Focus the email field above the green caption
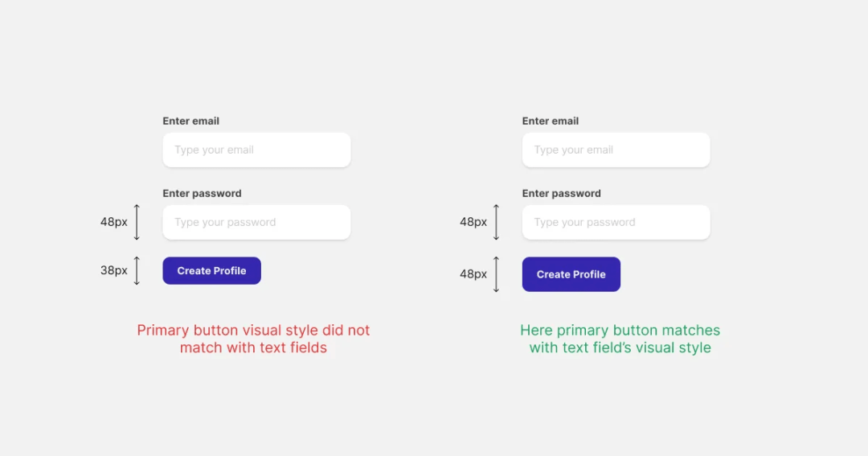 pyautogui.click(x=616, y=150)
